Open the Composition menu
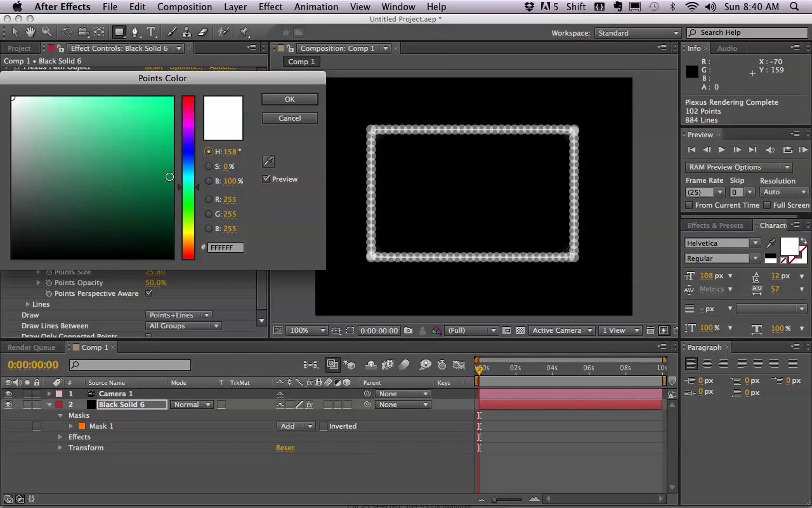 pos(184,7)
